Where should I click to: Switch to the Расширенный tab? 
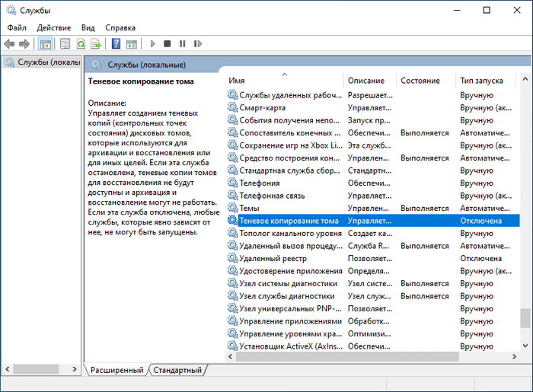tap(117, 370)
